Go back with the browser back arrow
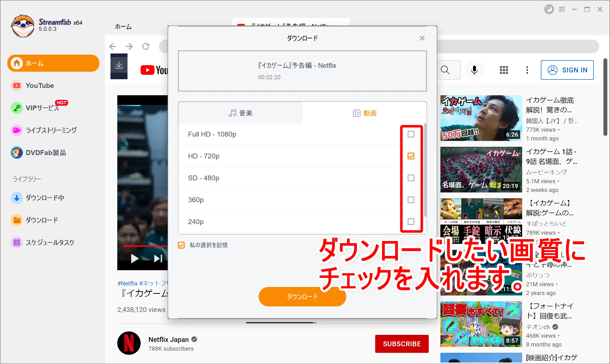Screen dimensions: 610x364 click(x=113, y=46)
